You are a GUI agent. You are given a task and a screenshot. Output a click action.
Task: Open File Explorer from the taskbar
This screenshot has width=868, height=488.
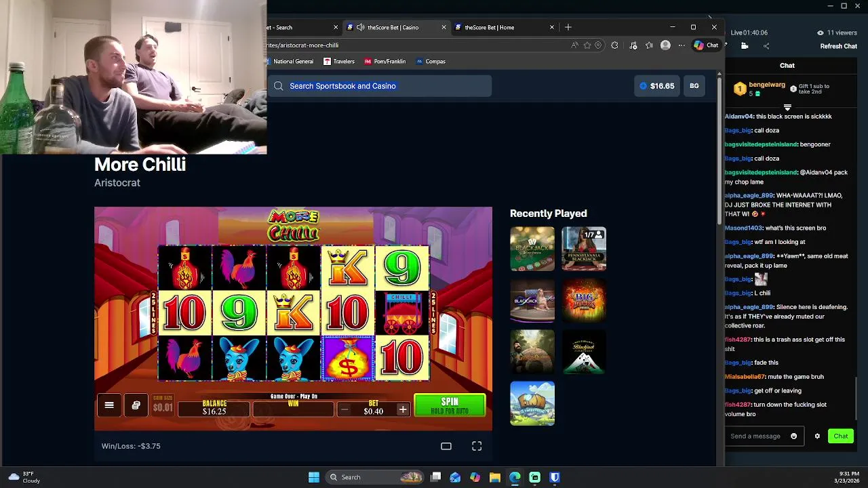pyautogui.click(x=495, y=477)
